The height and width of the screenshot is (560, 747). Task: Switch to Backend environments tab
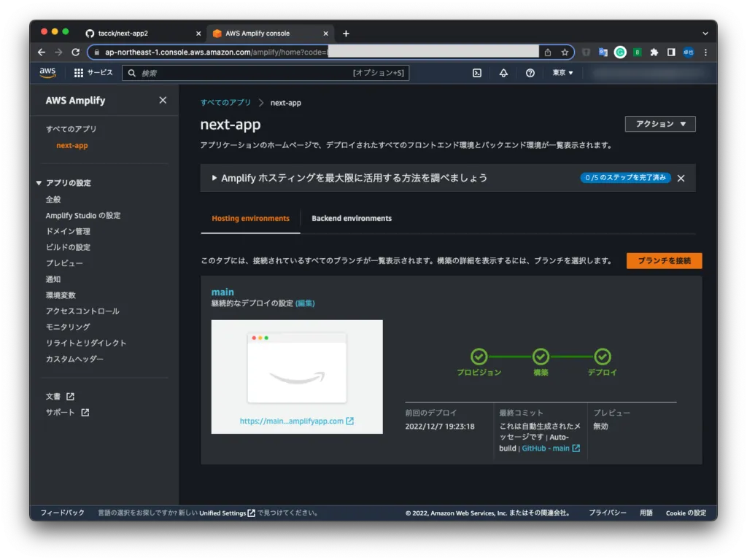[x=352, y=218]
